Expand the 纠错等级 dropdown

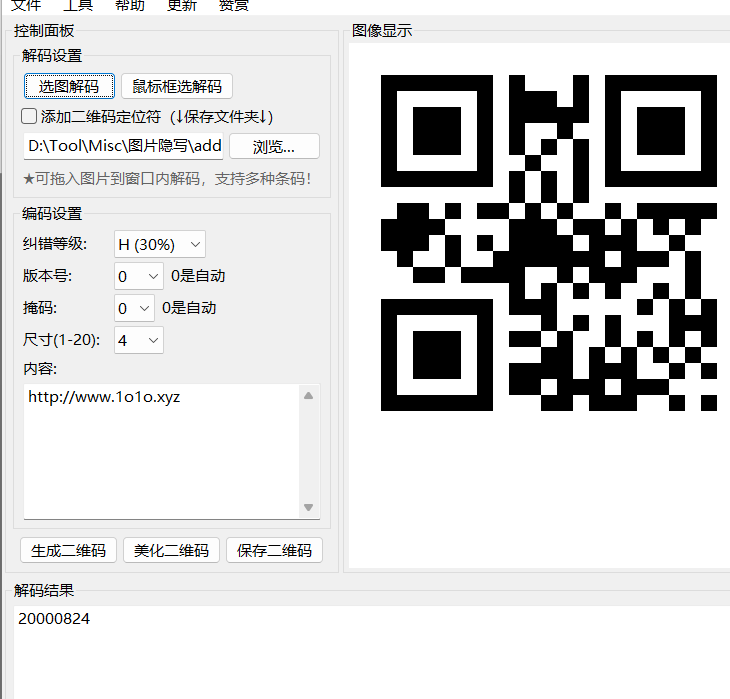(x=160, y=244)
